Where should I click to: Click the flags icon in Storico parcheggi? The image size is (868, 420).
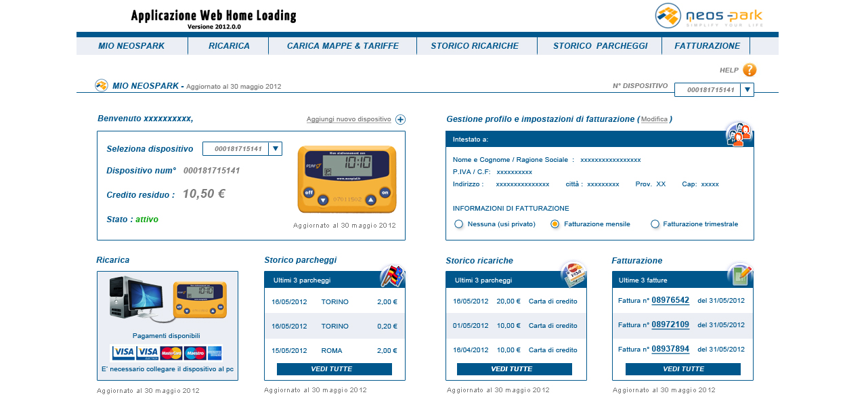click(x=393, y=276)
